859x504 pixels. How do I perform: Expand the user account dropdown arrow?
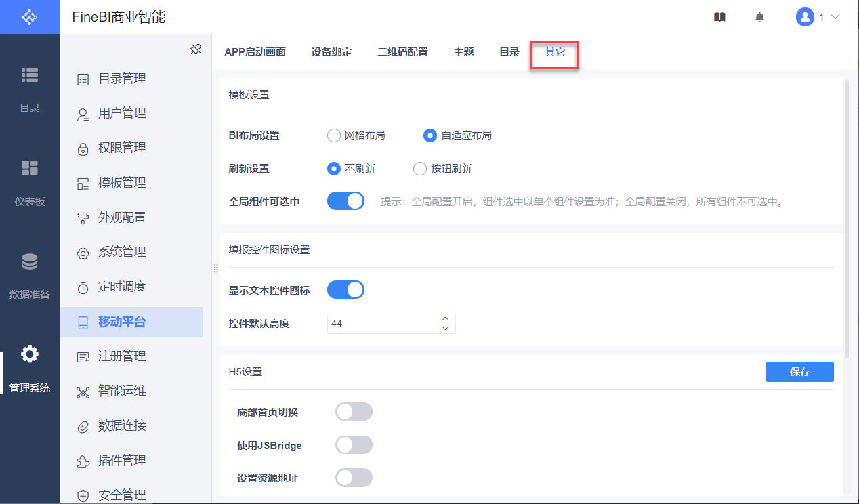[x=835, y=17]
